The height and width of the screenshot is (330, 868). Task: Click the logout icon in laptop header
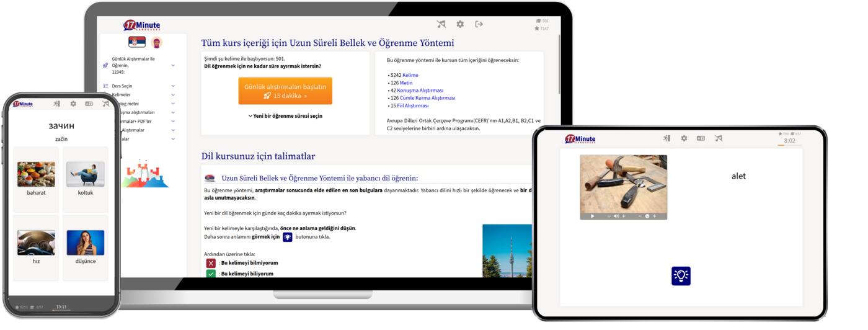point(479,24)
